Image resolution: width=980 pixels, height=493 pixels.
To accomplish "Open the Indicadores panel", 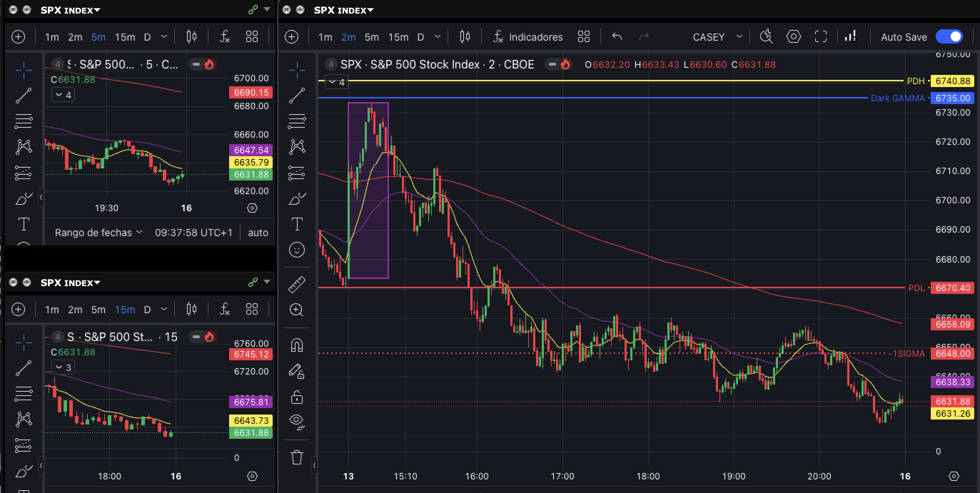I will pos(536,37).
